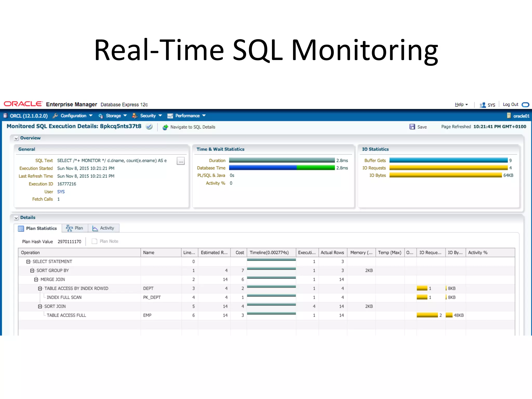The height and width of the screenshot is (399, 532).
Task: Sort by the Estimated R... column header
Action: click(214, 252)
